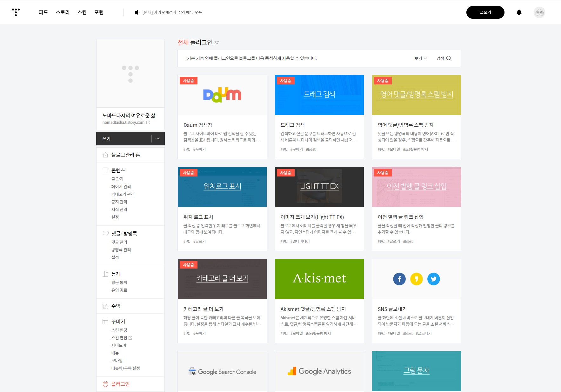Open the 보기 dropdown filter

coord(421,58)
